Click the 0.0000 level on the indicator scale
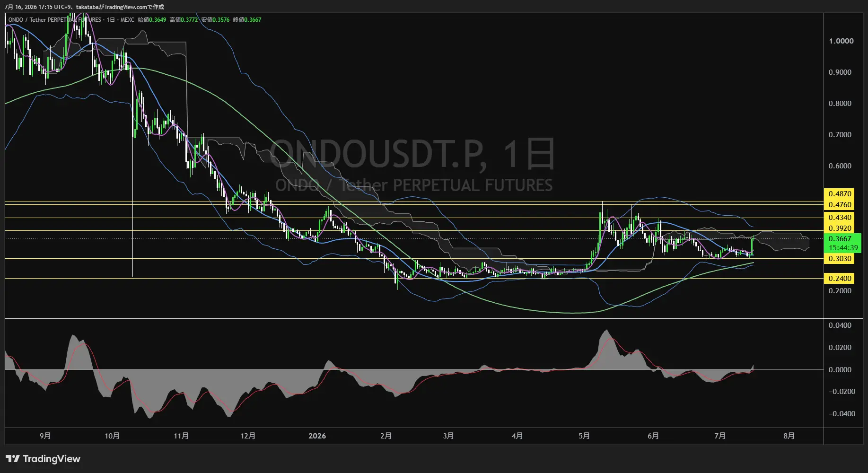 840,370
